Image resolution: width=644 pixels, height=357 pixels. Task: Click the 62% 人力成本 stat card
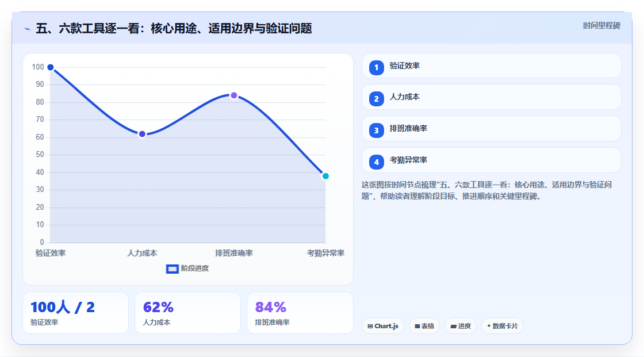[187, 313]
